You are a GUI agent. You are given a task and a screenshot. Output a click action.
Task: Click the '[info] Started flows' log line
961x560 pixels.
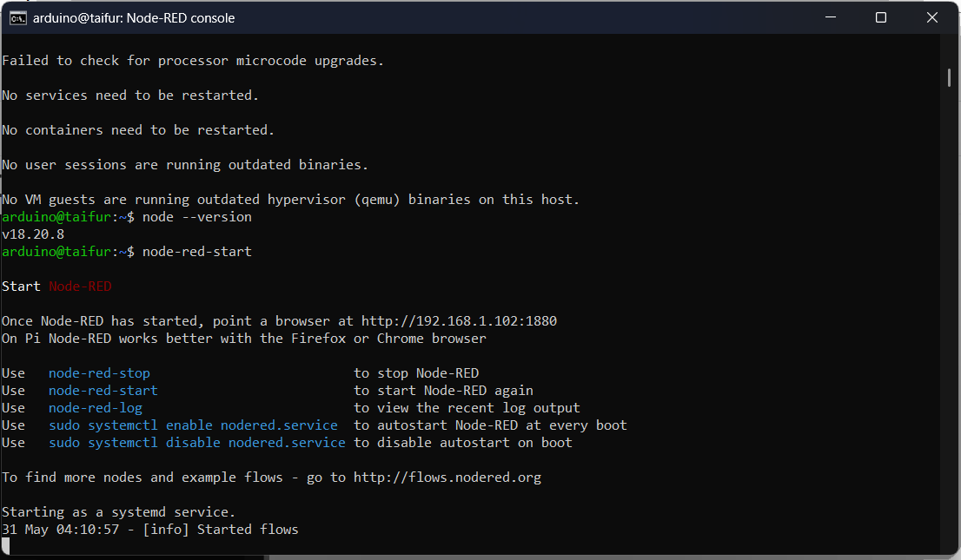tap(220, 530)
